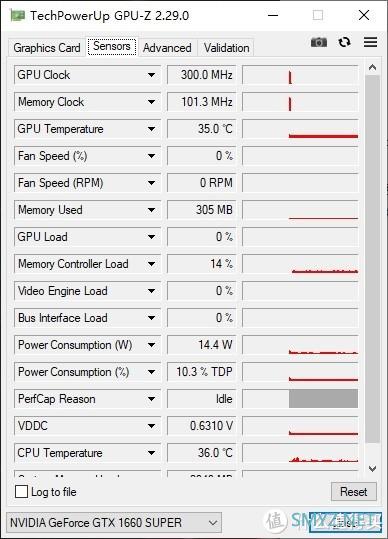Screen dimensions: 388x539
Task: Click scroll up arrow of sensor list
Action: [x=372, y=68]
